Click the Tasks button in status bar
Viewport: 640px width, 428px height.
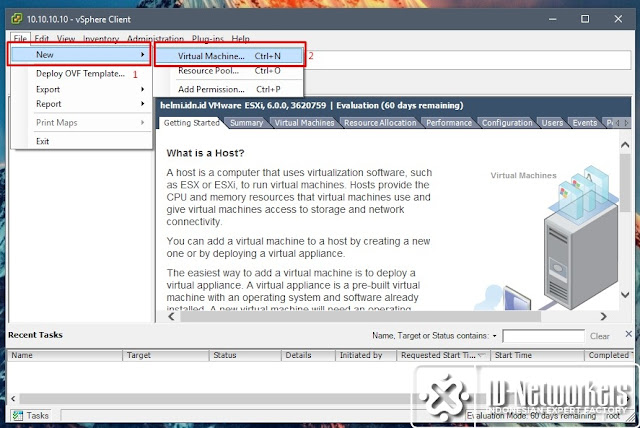[x=31, y=415]
